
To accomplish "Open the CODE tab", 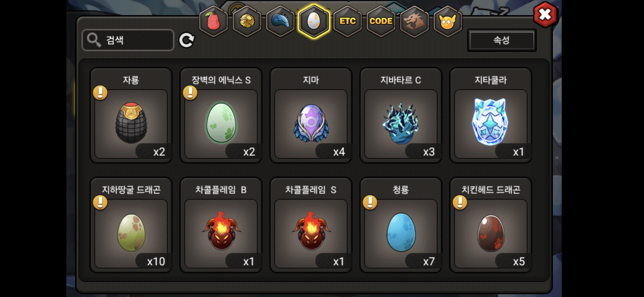I will (x=381, y=21).
